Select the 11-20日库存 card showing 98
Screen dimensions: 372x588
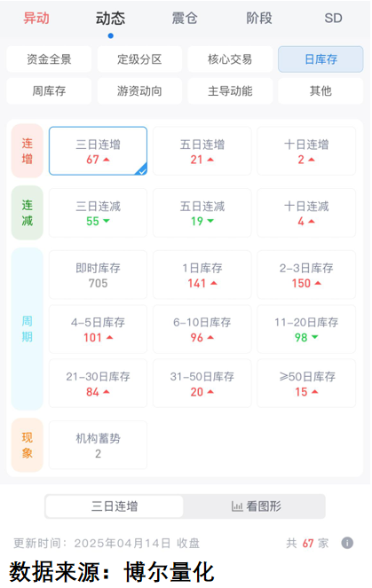click(x=306, y=329)
